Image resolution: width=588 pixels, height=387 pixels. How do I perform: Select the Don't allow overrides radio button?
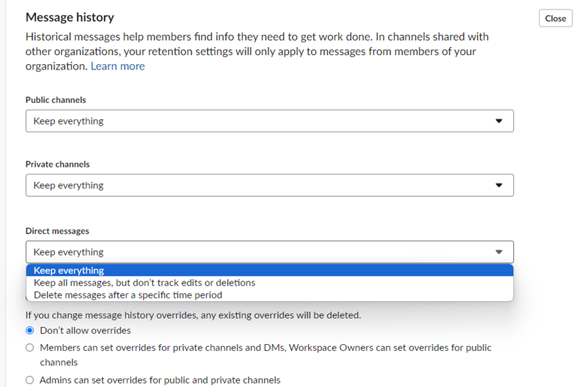pos(30,330)
